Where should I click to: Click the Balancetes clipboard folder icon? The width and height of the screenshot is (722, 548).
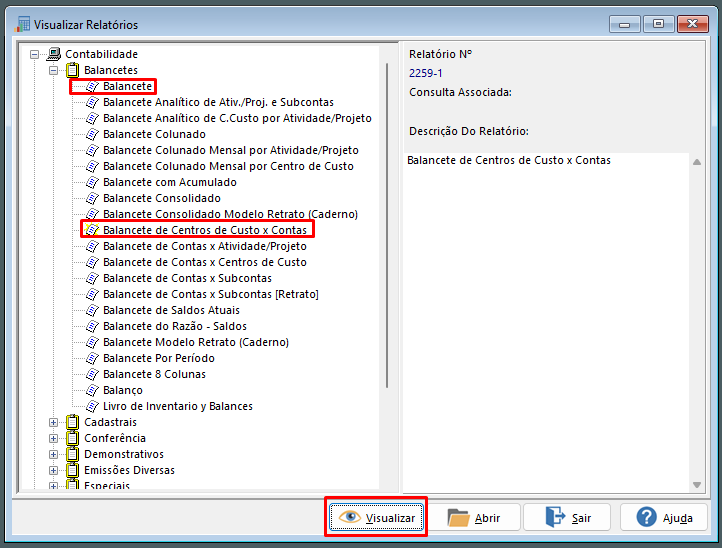(x=72, y=70)
